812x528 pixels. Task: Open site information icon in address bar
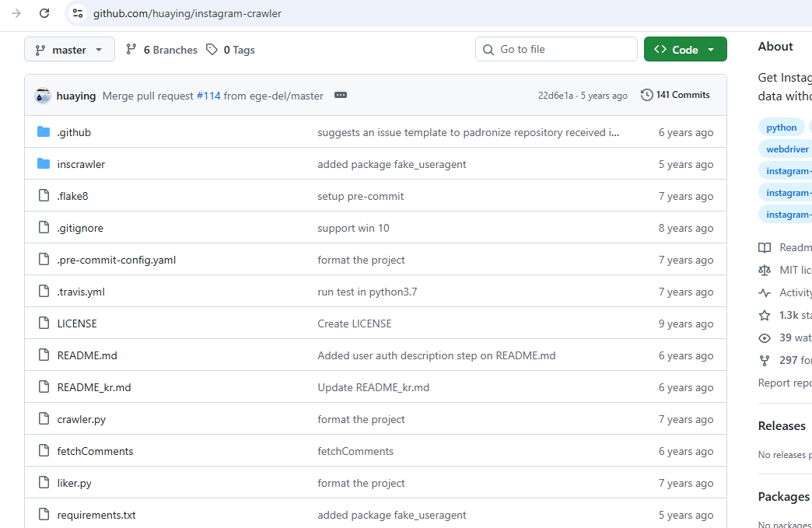click(x=78, y=13)
